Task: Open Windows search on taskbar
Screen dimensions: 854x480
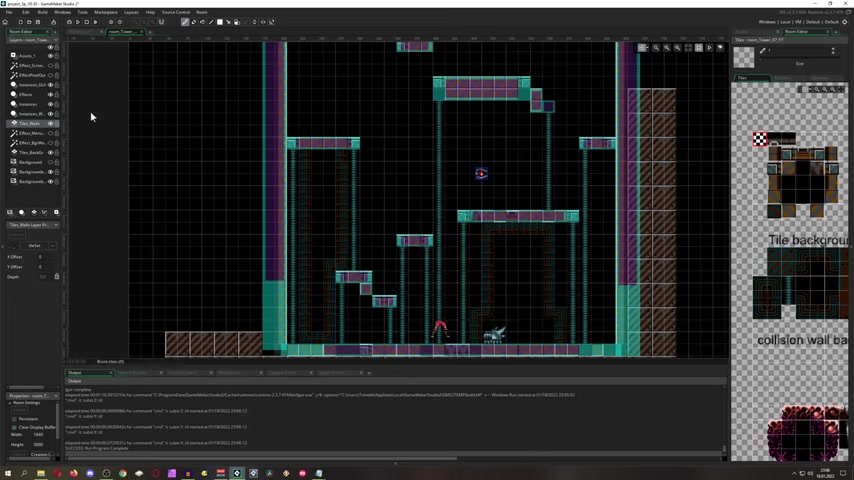Action: [24, 473]
